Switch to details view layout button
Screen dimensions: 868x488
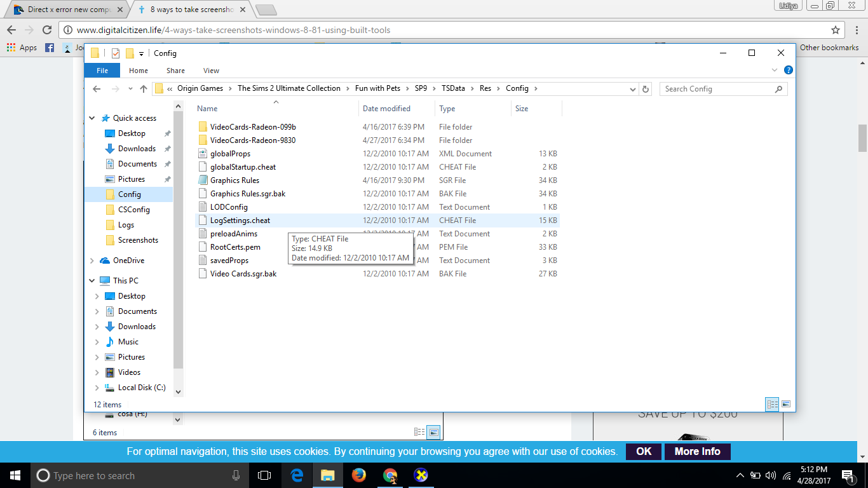772,404
